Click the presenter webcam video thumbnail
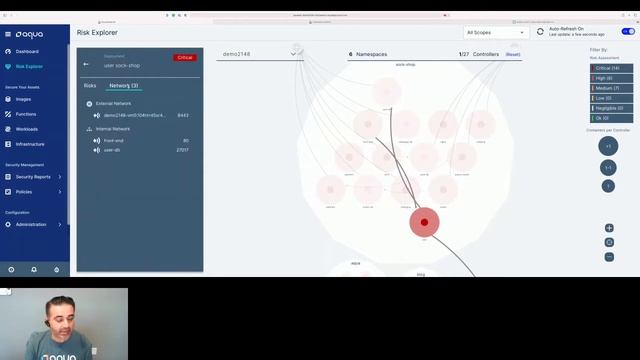 tap(64, 324)
